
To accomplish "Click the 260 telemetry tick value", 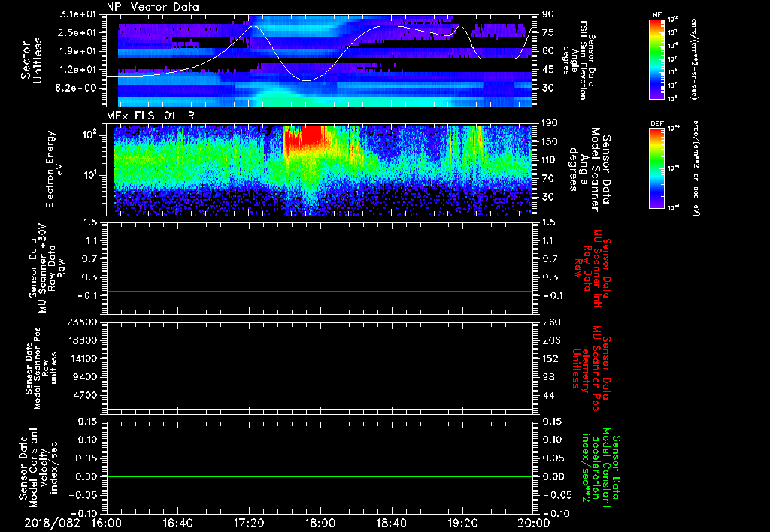I will (551, 322).
